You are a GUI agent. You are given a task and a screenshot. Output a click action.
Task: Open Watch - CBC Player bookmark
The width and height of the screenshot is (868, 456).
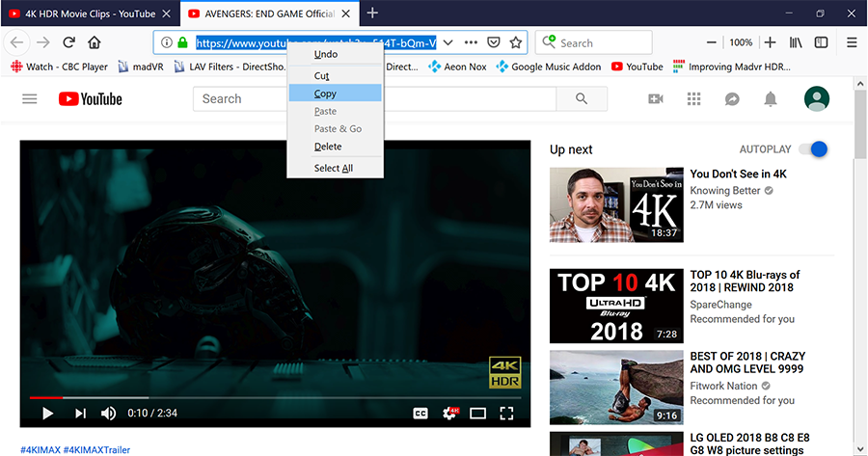pyautogui.click(x=59, y=67)
